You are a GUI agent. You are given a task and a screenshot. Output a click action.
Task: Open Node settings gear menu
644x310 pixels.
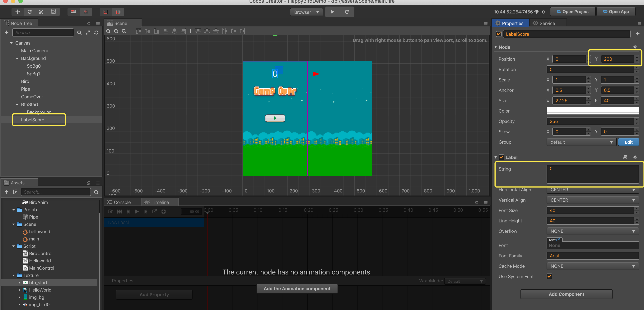point(635,47)
